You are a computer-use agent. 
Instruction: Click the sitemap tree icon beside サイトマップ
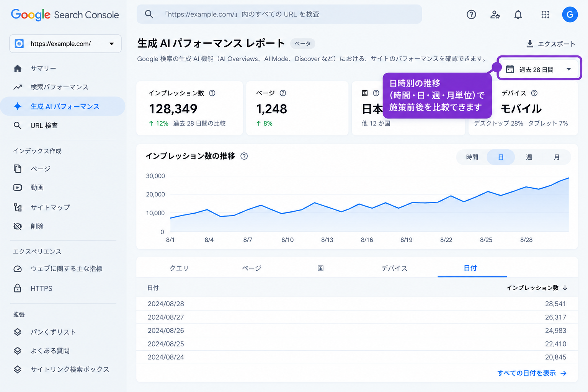(18, 207)
